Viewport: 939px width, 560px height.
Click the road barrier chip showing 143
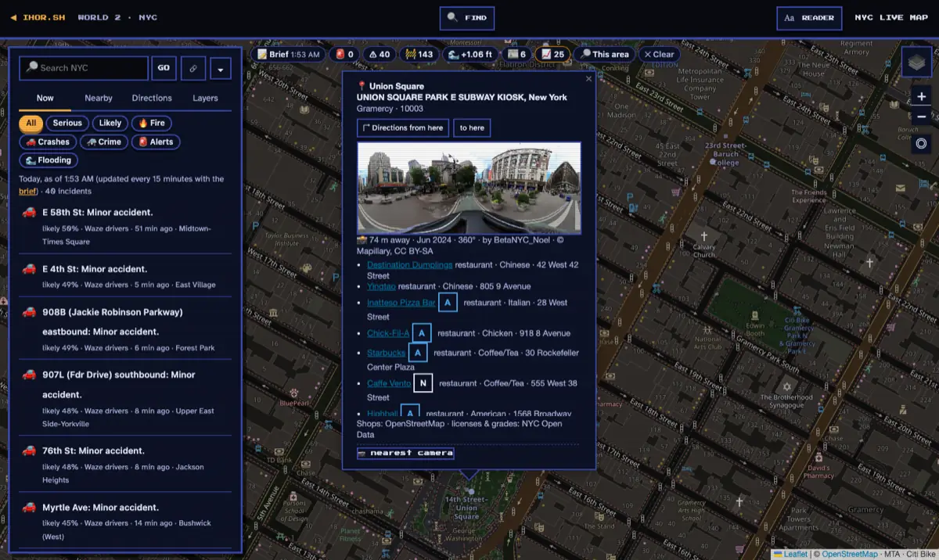tap(419, 55)
